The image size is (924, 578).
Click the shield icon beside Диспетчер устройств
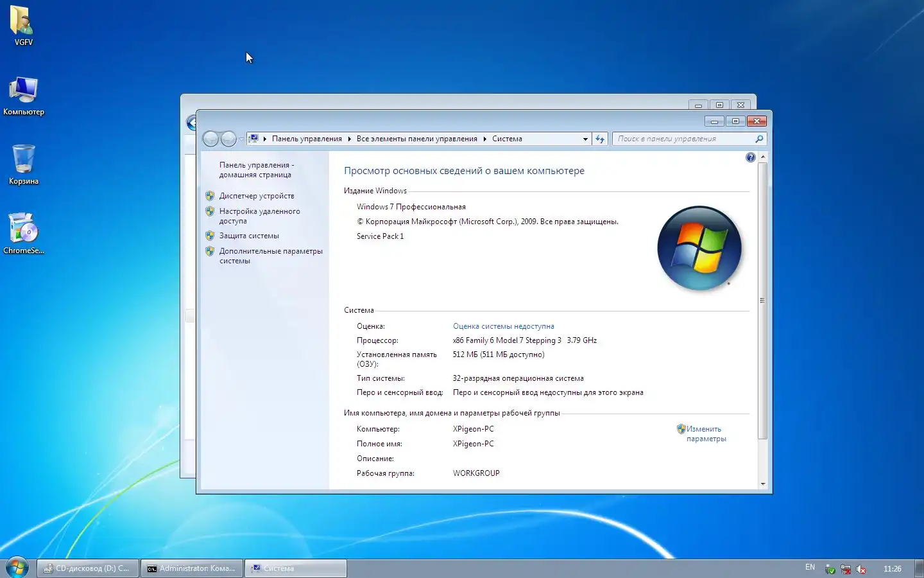(x=210, y=196)
